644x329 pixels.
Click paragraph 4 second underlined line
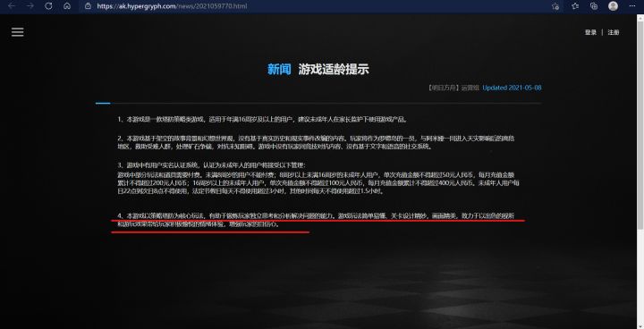(x=199, y=224)
